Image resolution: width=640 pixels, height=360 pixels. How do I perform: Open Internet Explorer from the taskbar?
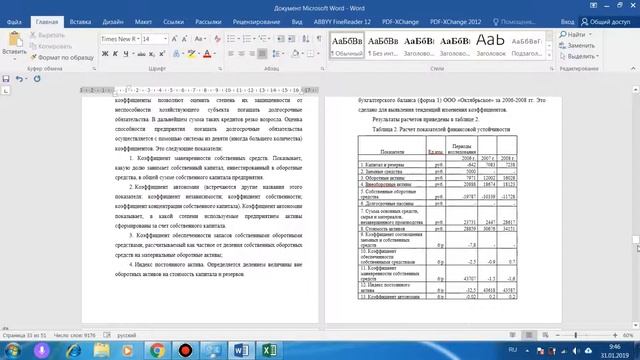[x=73, y=350]
